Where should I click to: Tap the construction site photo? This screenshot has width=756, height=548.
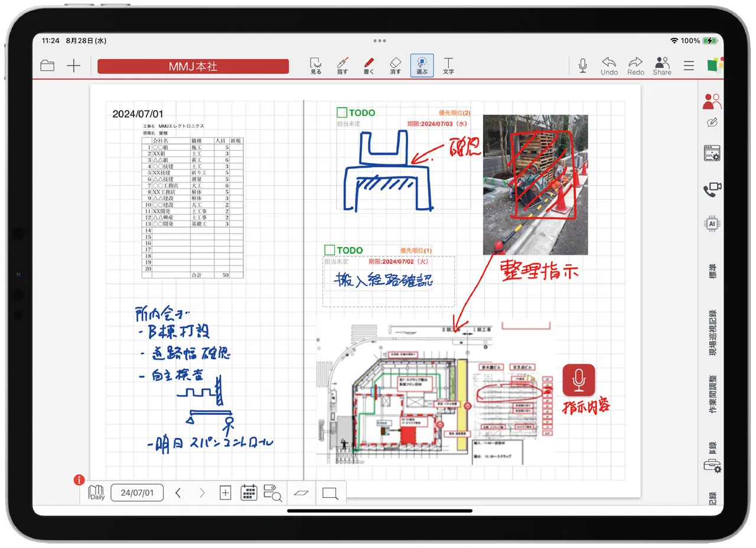(x=535, y=184)
